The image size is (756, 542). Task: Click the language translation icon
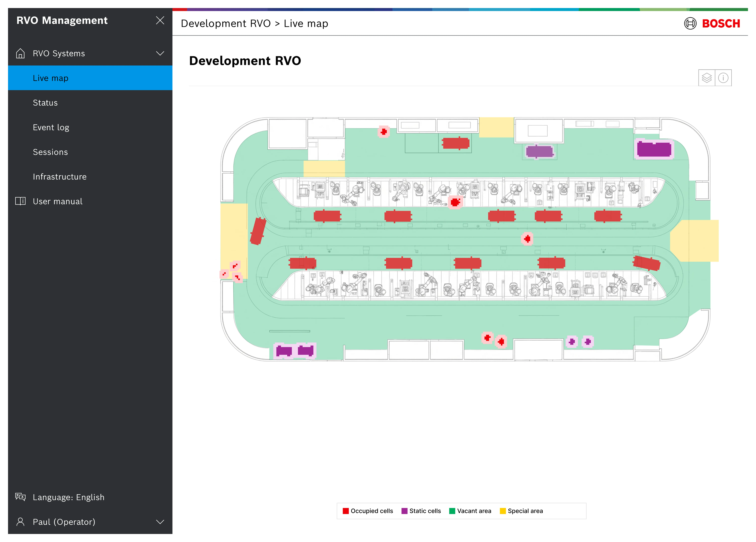20,497
